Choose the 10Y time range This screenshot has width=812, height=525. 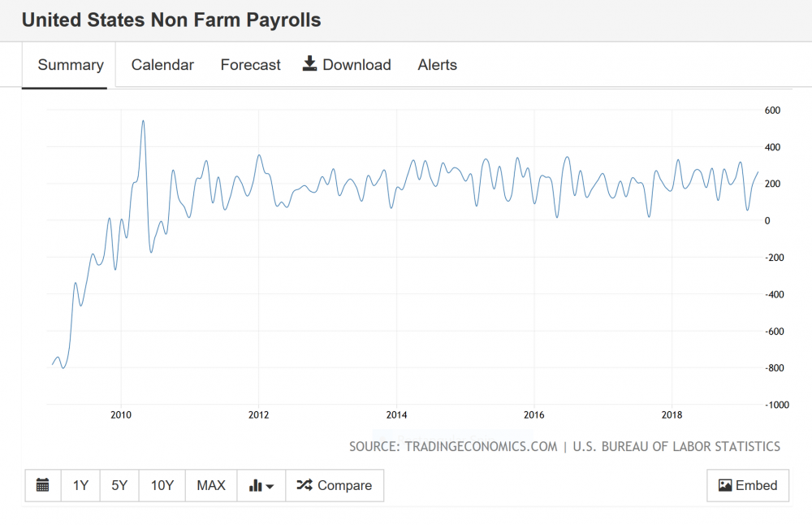tap(162, 485)
